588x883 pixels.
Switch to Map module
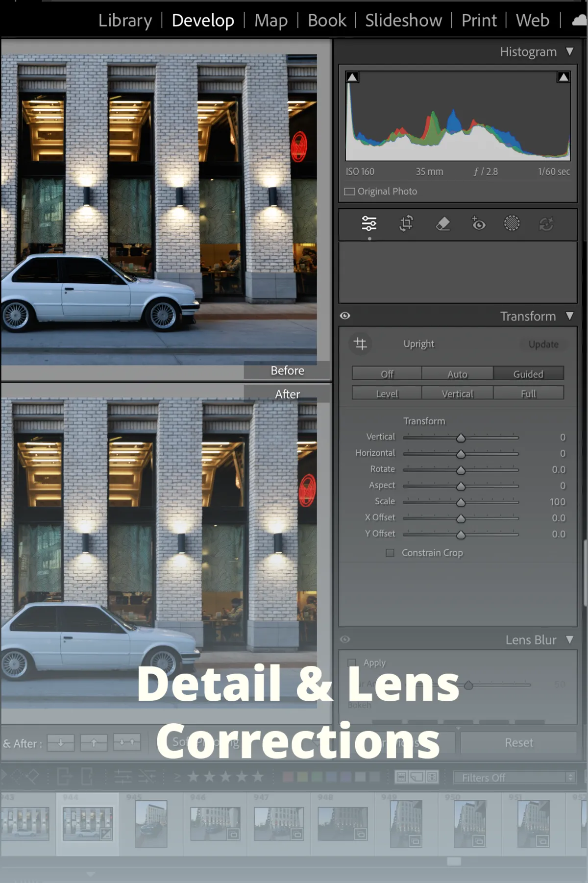pos(271,20)
